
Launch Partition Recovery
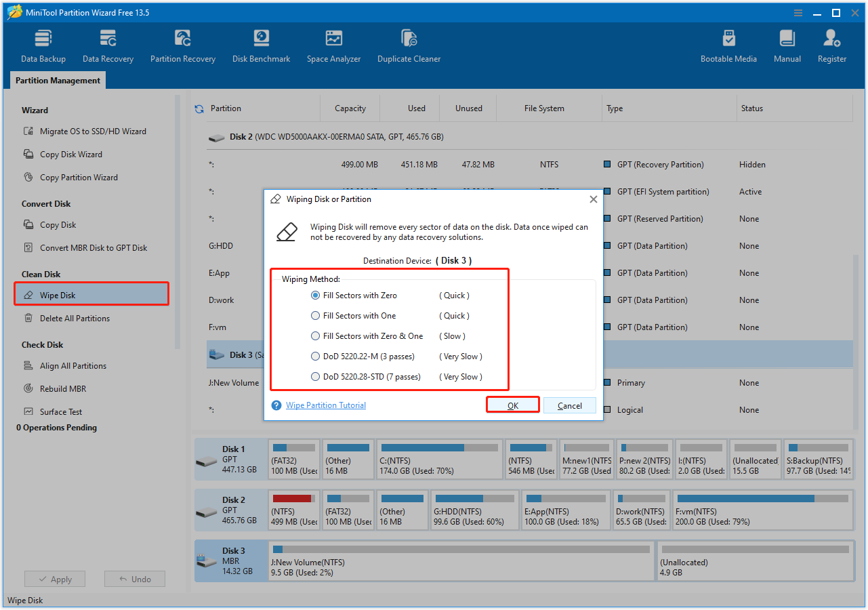182,44
